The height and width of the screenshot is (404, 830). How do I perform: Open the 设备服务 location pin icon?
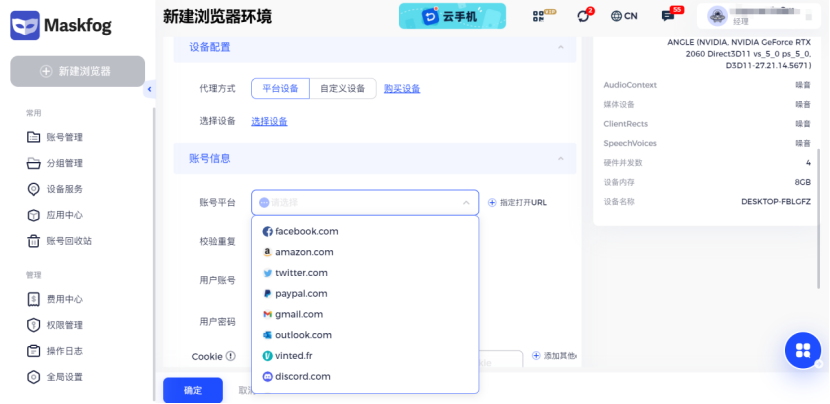click(33, 190)
